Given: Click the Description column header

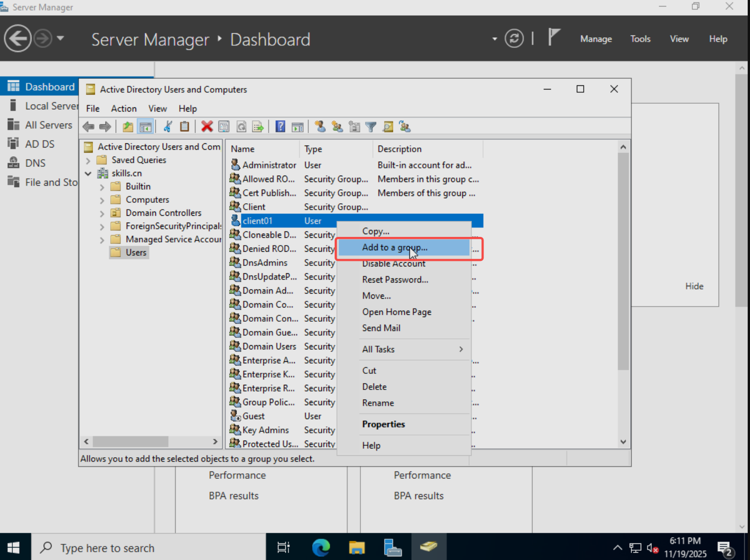Looking at the screenshot, I should tap(427, 149).
